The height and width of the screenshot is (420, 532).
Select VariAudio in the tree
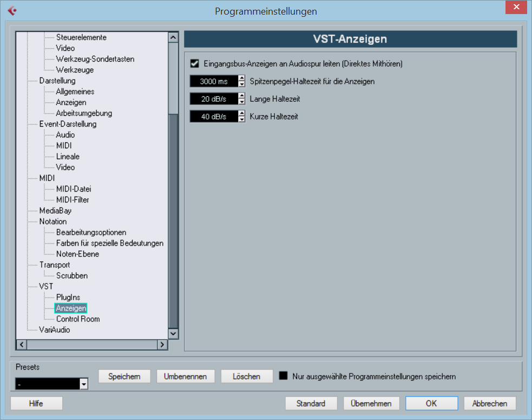pyautogui.click(x=55, y=330)
